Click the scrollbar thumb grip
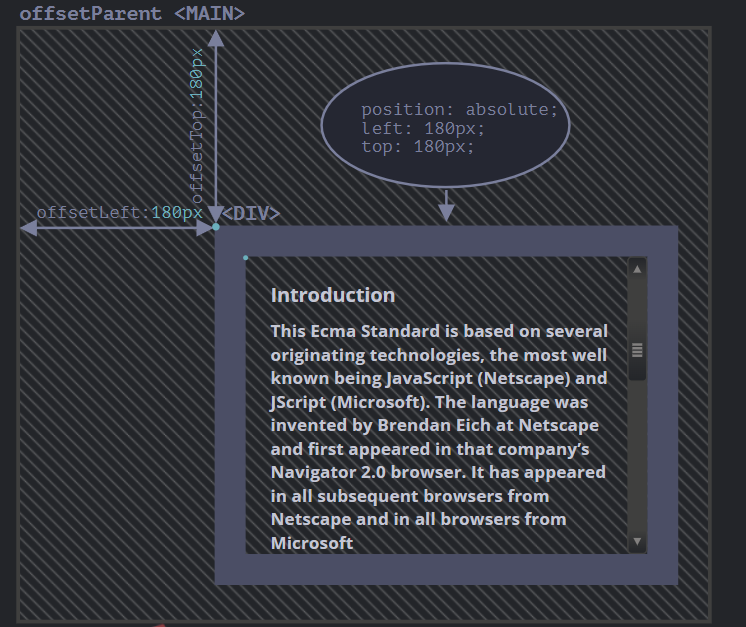Viewport: 746px width, 627px height. (637, 350)
